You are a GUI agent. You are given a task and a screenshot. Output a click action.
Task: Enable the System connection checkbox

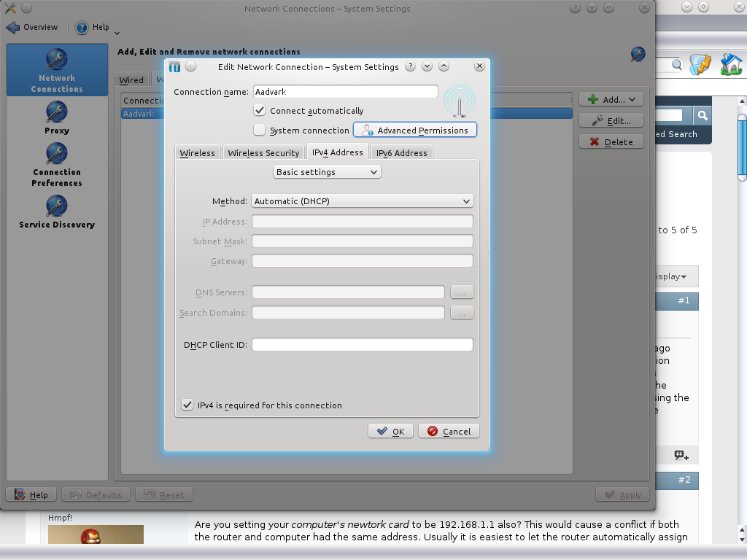pyautogui.click(x=259, y=131)
